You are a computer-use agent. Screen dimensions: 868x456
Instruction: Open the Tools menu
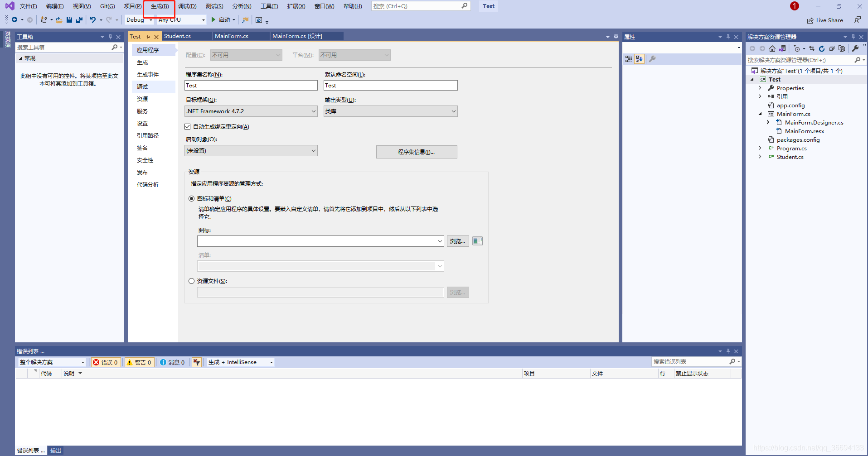click(x=269, y=6)
